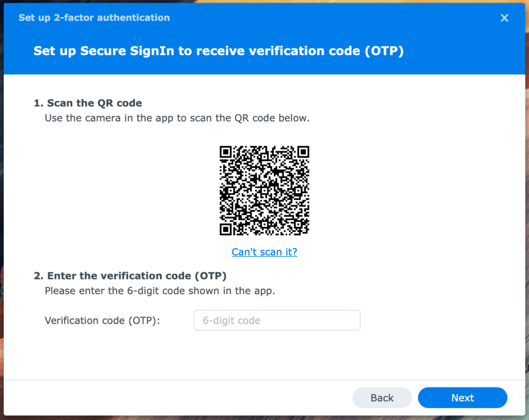Click the QR code to enlarge it

(264, 190)
